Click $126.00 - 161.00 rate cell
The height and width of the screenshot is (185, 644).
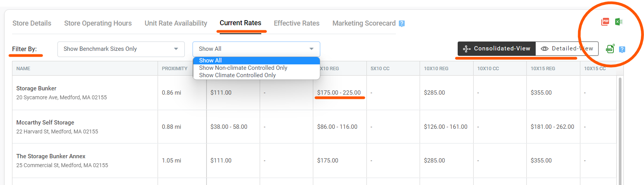coord(446,127)
